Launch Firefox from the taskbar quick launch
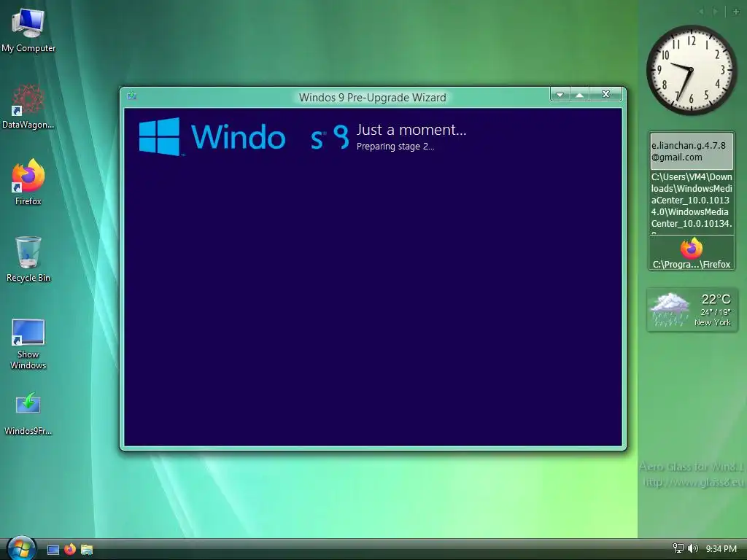 click(70, 550)
